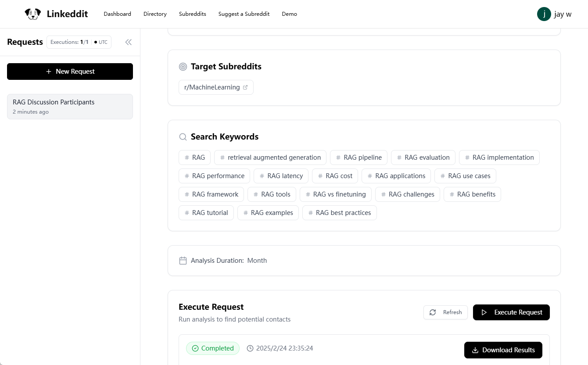Click the Target Subreddits heading text
The height and width of the screenshot is (365, 588).
coord(226,67)
